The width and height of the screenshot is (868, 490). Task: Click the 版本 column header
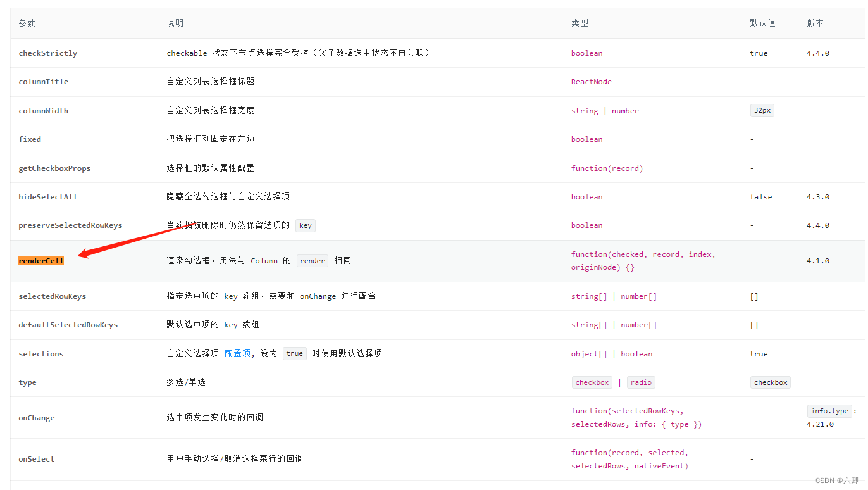pyautogui.click(x=814, y=22)
